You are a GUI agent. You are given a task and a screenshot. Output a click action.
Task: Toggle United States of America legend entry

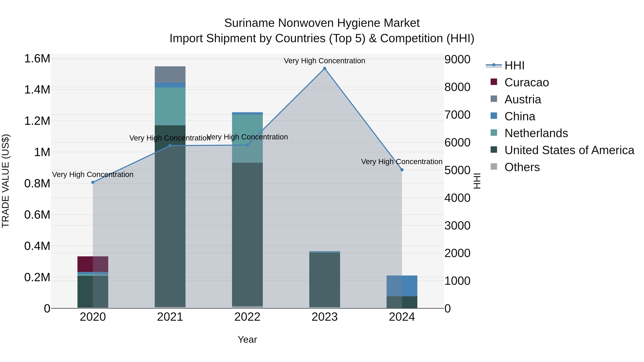click(x=562, y=150)
